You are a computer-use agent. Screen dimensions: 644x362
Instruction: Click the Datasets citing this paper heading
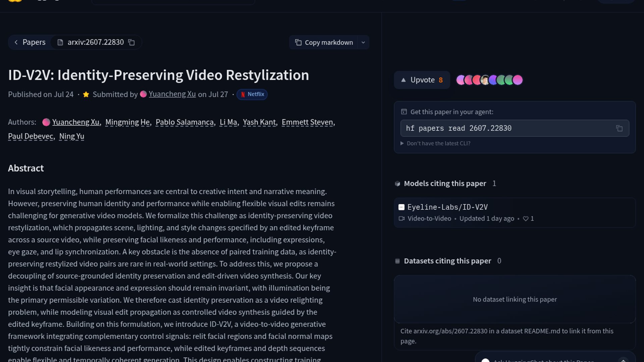(447, 261)
